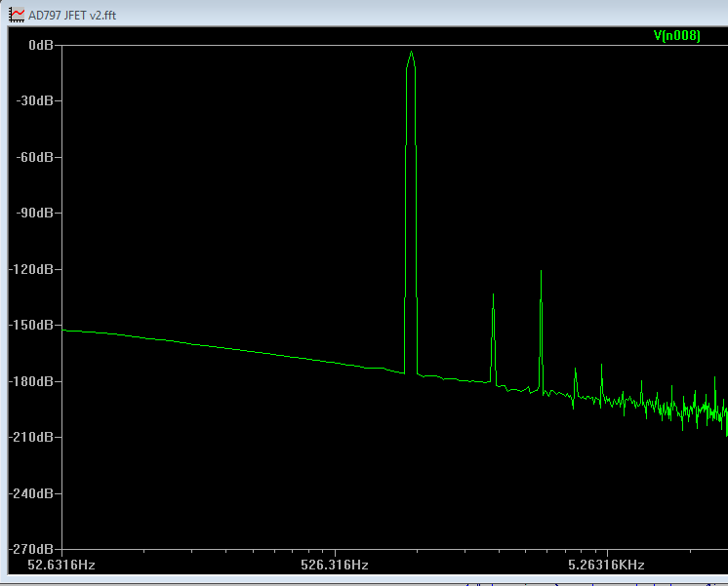The width and height of the screenshot is (728, 586).
Task: Click the AD797 JFET v2.fft window title
Action: pyautogui.click(x=72, y=16)
